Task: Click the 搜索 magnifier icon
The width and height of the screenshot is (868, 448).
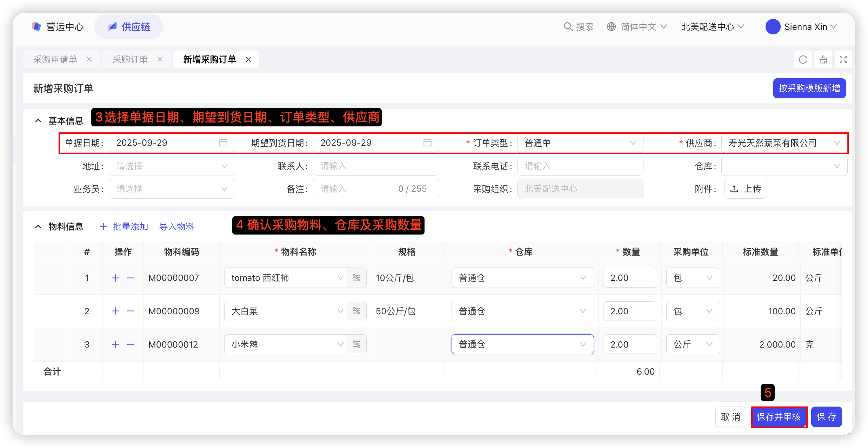Action: click(x=568, y=27)
